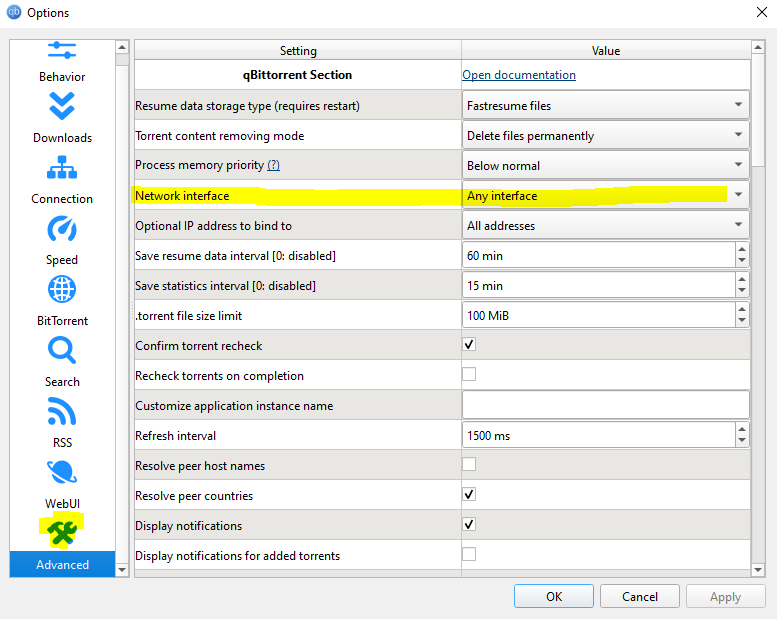This screenshot has width=777, height=619.
Task: Open the Behavior settings icon
Action: coord(62,51)
